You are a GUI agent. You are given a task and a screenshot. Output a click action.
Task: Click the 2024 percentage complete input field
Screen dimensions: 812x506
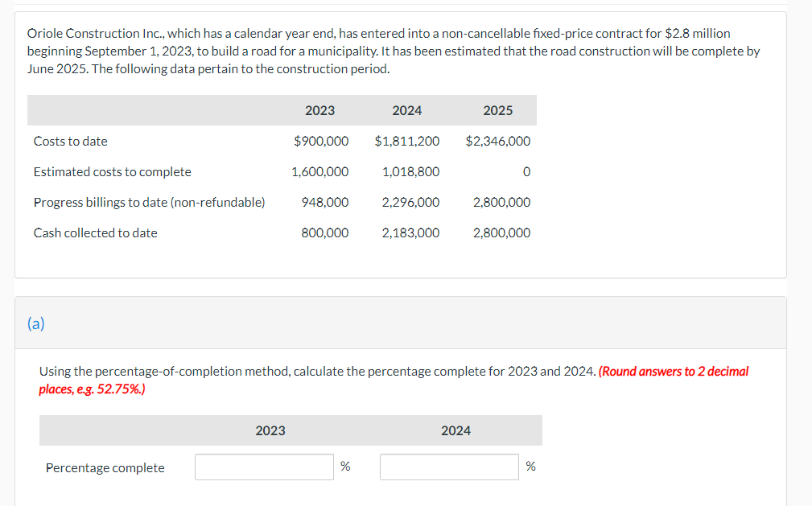pos(449,467)
